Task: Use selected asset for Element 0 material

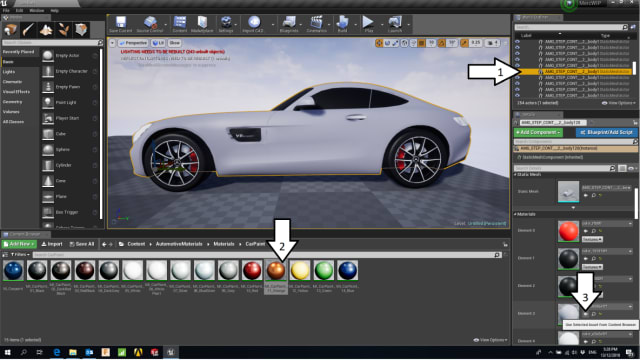Action: pyautogui.click(x=586, y=231)
